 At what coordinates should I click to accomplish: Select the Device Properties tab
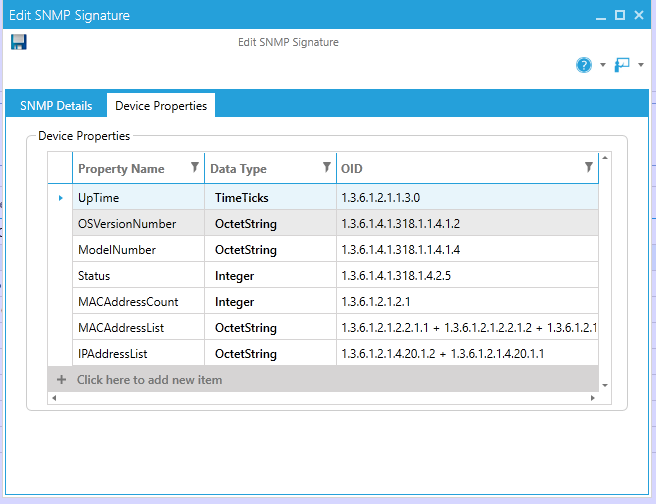tap(161, 105)
